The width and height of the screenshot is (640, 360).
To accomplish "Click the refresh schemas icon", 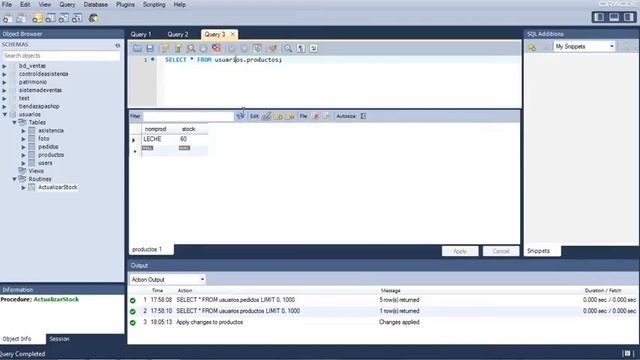I will click(118, 45).
